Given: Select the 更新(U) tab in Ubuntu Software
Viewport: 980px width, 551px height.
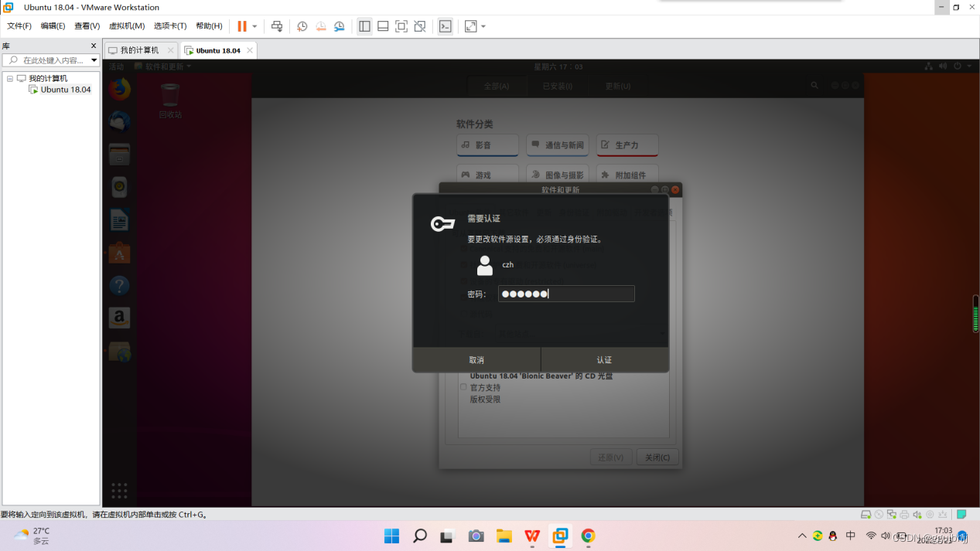Looking at the screenshot, I should (618, 87).
